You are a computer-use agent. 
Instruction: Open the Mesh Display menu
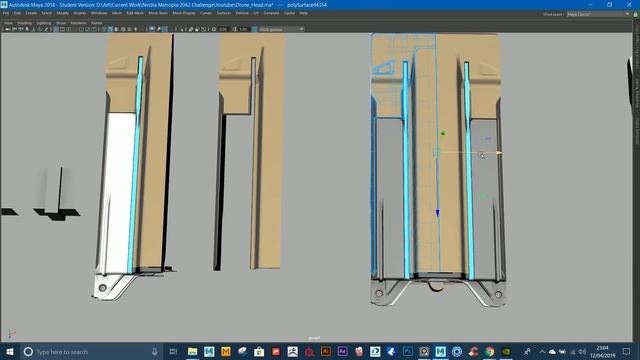click(184, 13)
